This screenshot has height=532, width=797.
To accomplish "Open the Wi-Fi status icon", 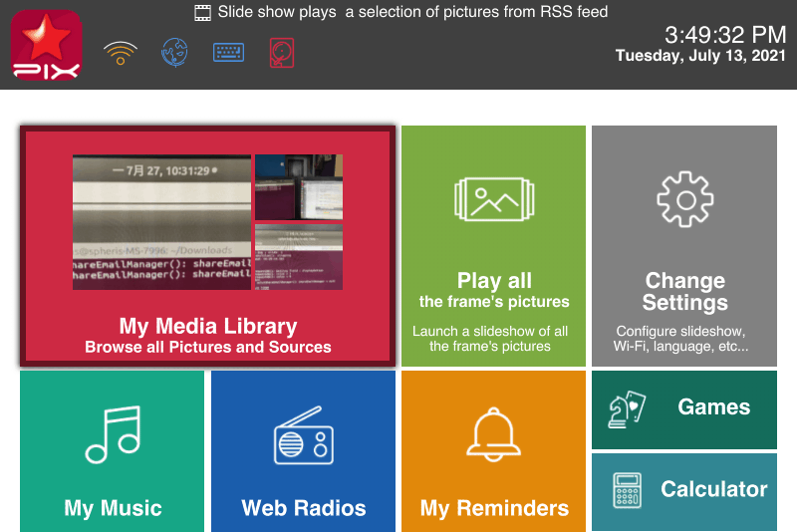I will [121, 53].
